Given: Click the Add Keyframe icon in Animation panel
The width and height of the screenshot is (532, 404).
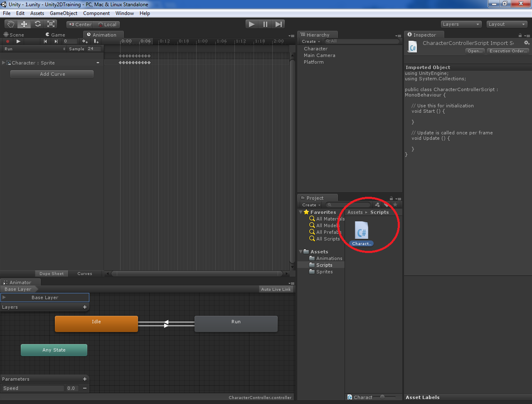Looking at the screenshot, I should pyautogui.click(x=85, y=42).
